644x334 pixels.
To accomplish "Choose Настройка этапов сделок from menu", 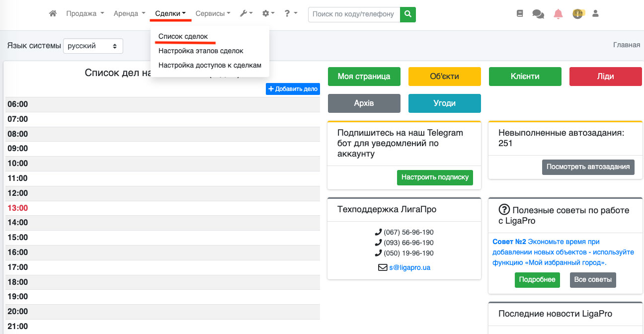I will point(201,51).
